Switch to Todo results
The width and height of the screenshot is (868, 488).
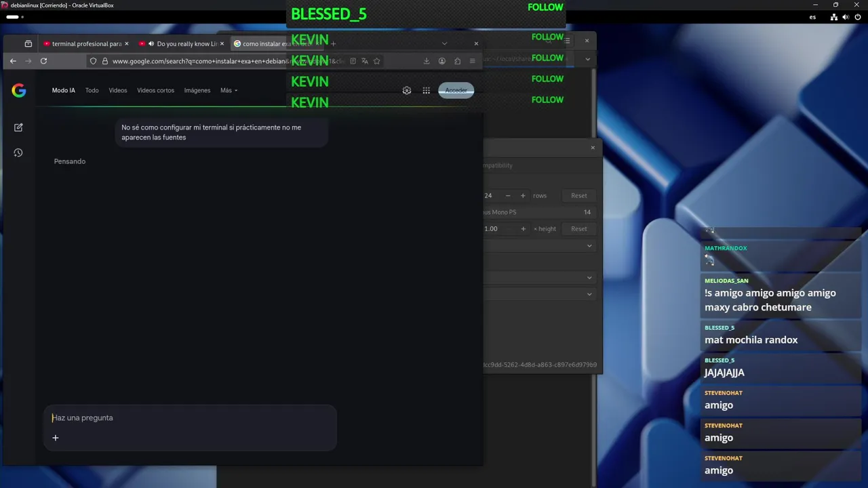click(92, 90)
